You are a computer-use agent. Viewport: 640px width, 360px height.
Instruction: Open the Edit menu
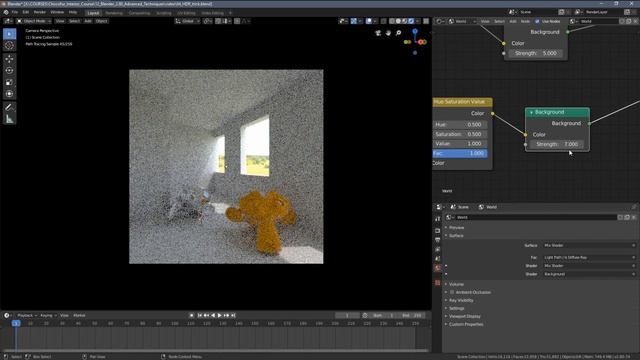coord(26,12)
